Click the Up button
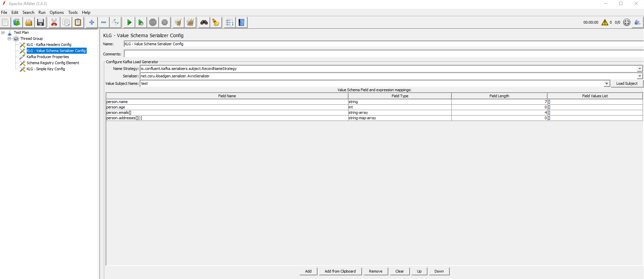Viewport: 644px width, 279px height. click(419, 271)
